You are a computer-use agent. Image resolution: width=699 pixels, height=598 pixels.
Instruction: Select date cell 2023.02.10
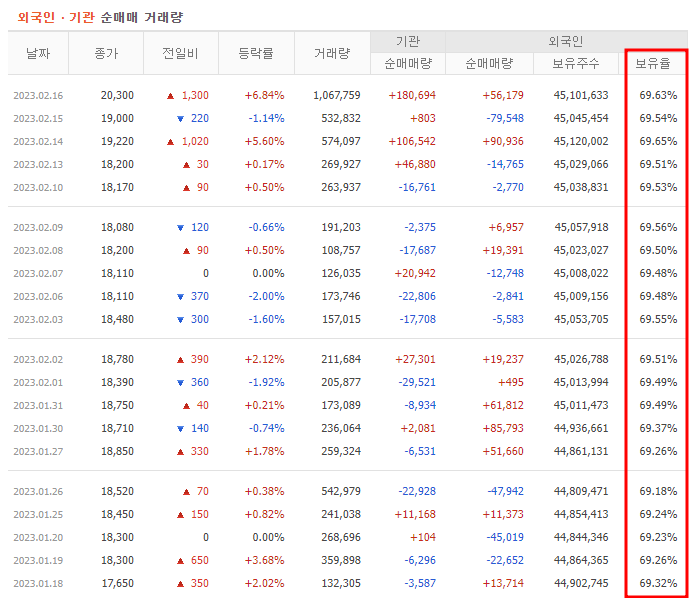coord(38,188)
